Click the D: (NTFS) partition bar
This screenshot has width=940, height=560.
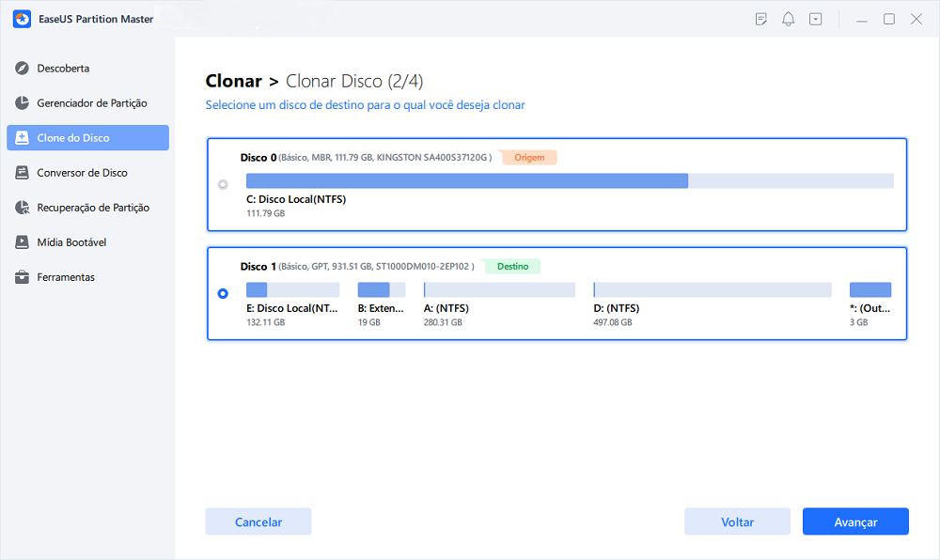pos(713,290)
